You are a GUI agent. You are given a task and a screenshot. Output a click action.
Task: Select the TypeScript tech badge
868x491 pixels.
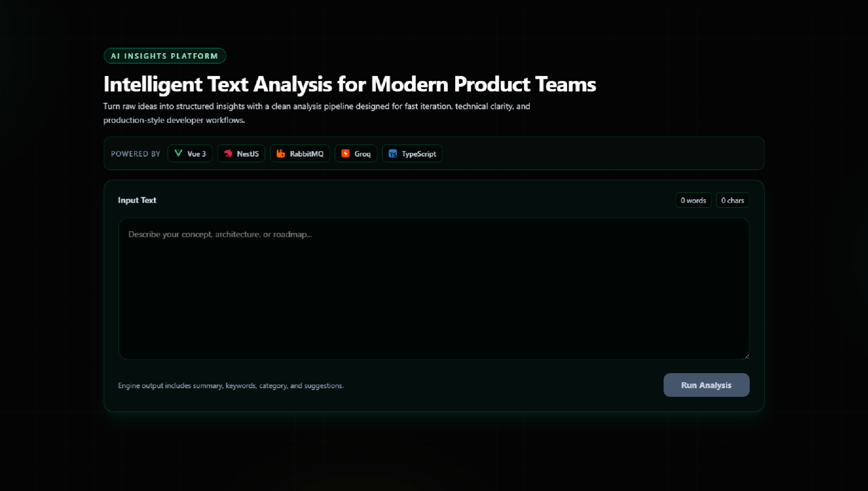[x=412, y=153]
